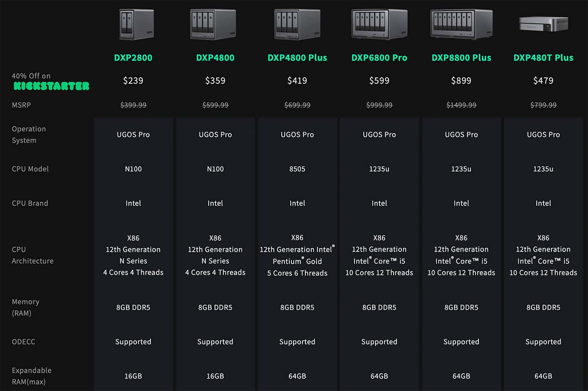Click the crossed-out $399.99 MSRP price
Image resolution: width=588 pixels, height=391 pixels.
pyautogui.click(x=133, y=105)
